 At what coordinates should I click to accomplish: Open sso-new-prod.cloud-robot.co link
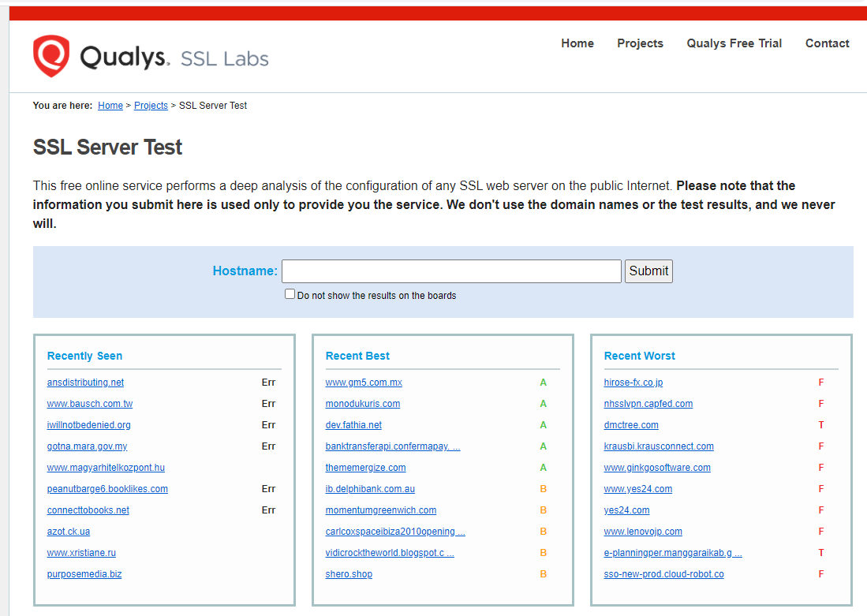[663, 574]
